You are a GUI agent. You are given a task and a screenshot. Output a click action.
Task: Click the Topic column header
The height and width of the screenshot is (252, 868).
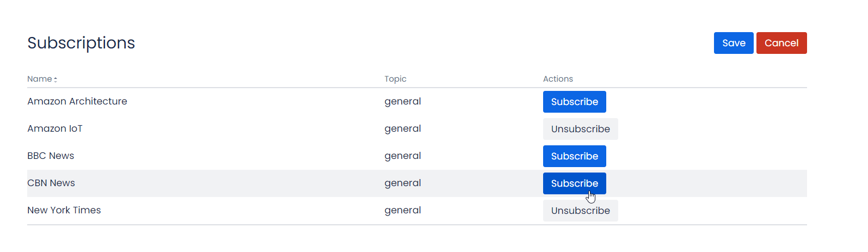395,79
